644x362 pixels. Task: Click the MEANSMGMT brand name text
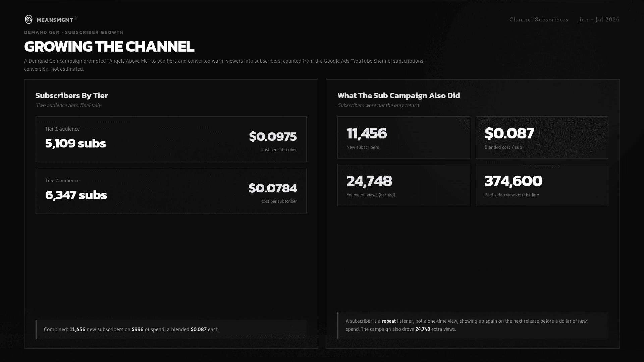[55, 20]
